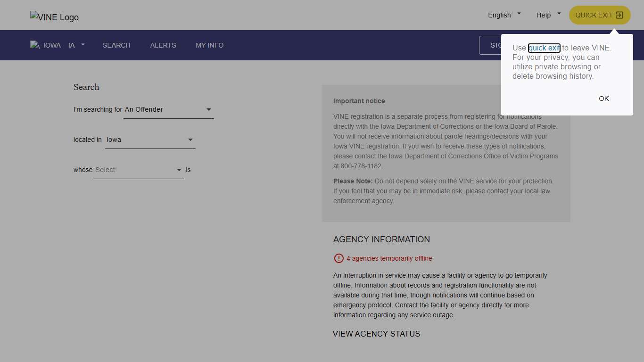Viewport: 644px width, 362px height.
Task: Open the An Offender search type dropdown
Action: pos(168,109)
